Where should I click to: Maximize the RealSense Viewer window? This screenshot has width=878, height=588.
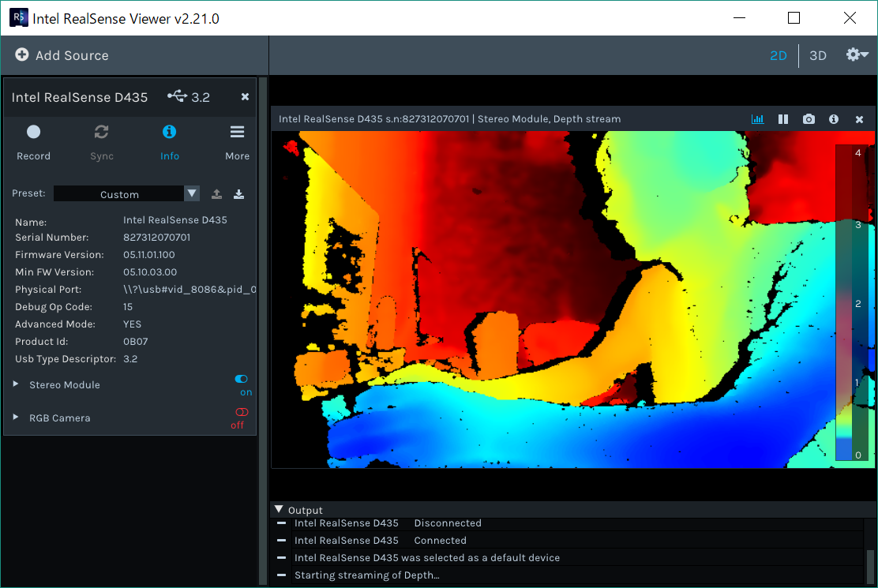[794, 18]
